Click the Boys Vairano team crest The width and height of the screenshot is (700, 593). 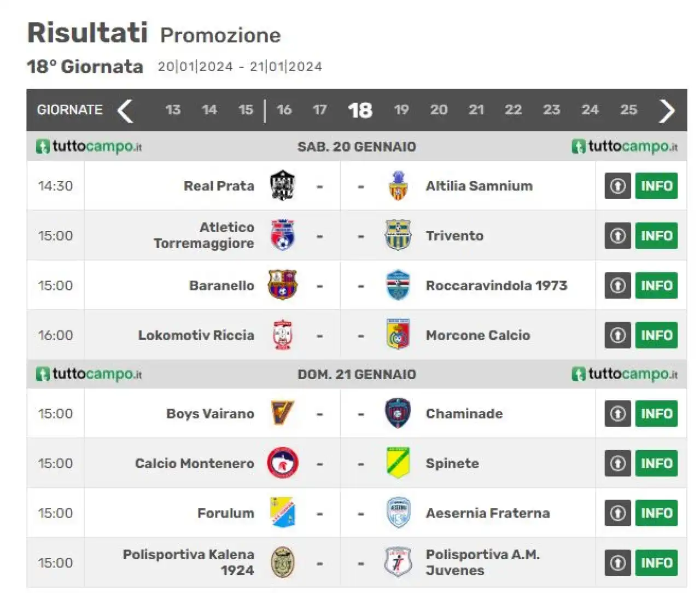[283, 413]
